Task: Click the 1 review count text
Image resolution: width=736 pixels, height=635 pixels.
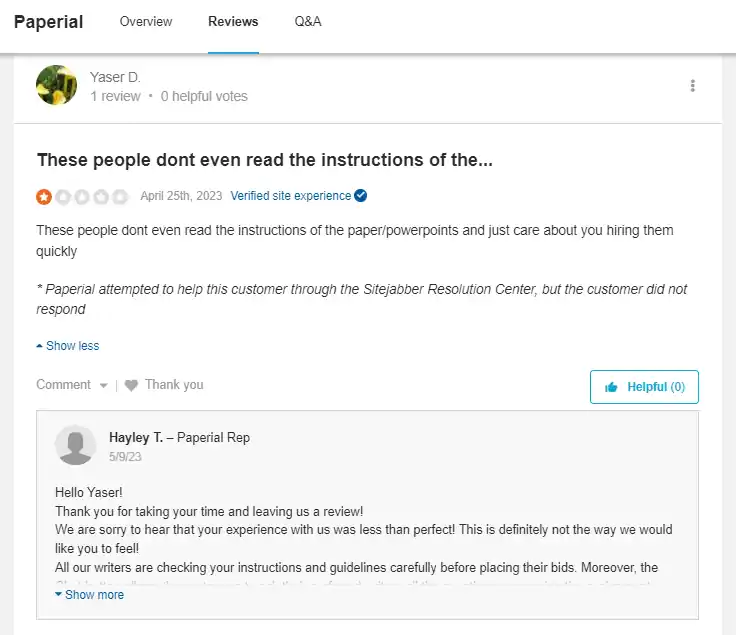Action: tap(115, 96)
